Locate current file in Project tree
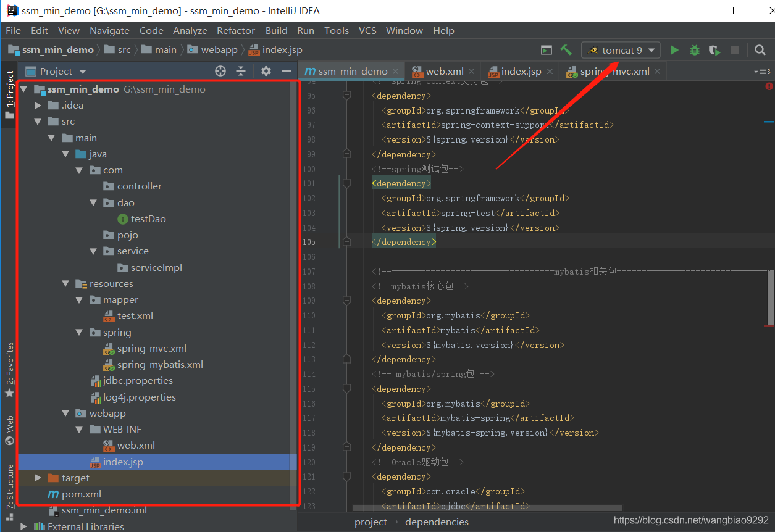The image size is (775, 532). 220,71
